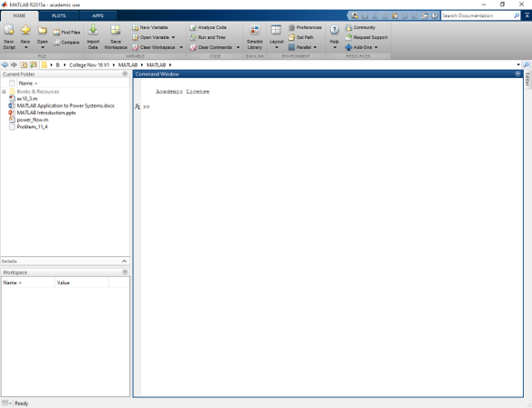
Task: Click the browse for folder icon
Action: point(33,65)
